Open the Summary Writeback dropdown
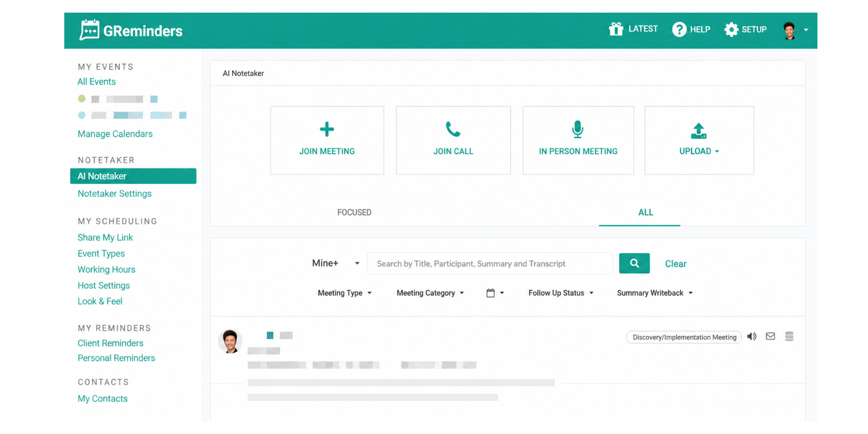Screen dimensions: 868x434 655,293
